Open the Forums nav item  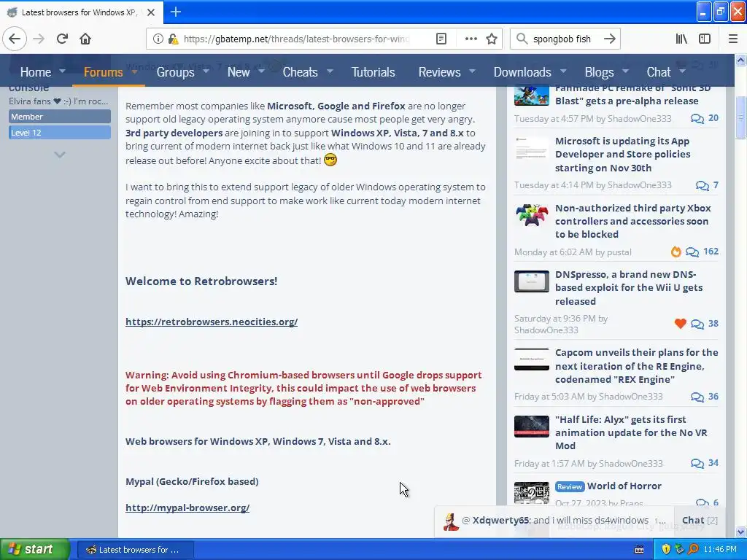click(x=103, y=72)
